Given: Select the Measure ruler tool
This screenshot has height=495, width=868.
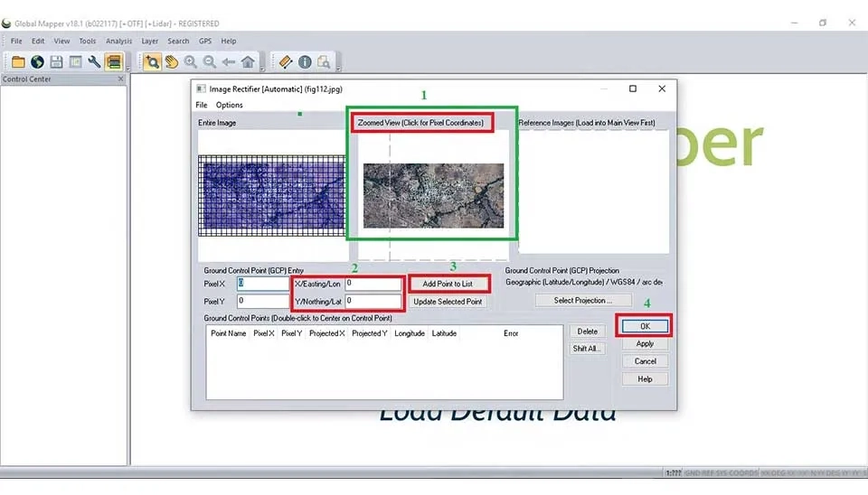Looking at the screenshot, I should click(285, 61).
